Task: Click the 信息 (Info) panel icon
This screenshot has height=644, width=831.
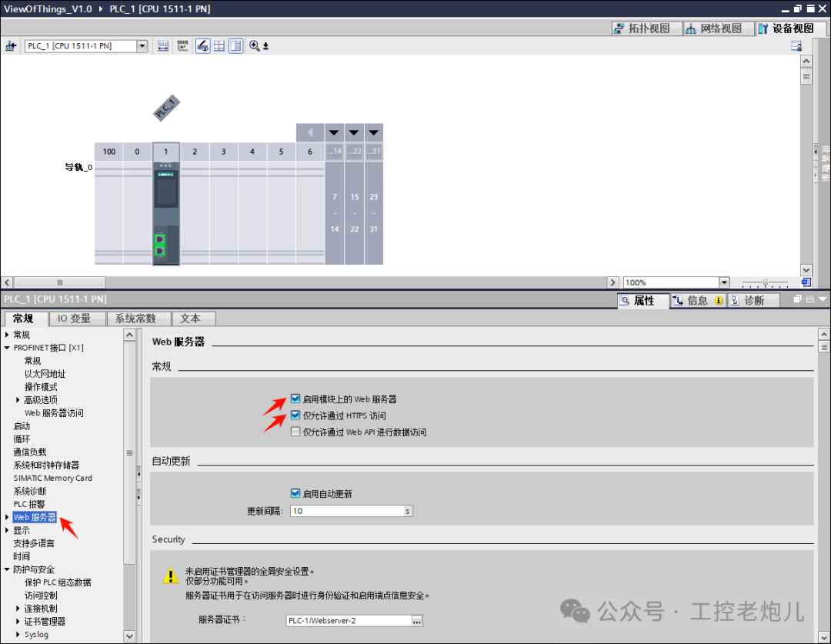Action: (692, 300)
